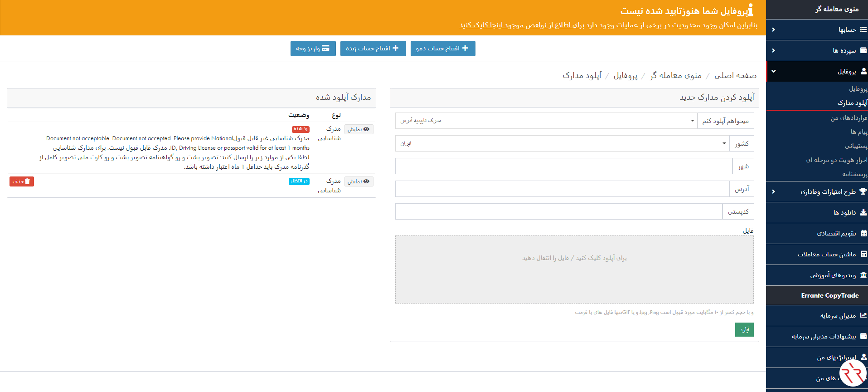Click the info person icon in orange banner
This screenshot has height=392, width=868.
[750, 10]
